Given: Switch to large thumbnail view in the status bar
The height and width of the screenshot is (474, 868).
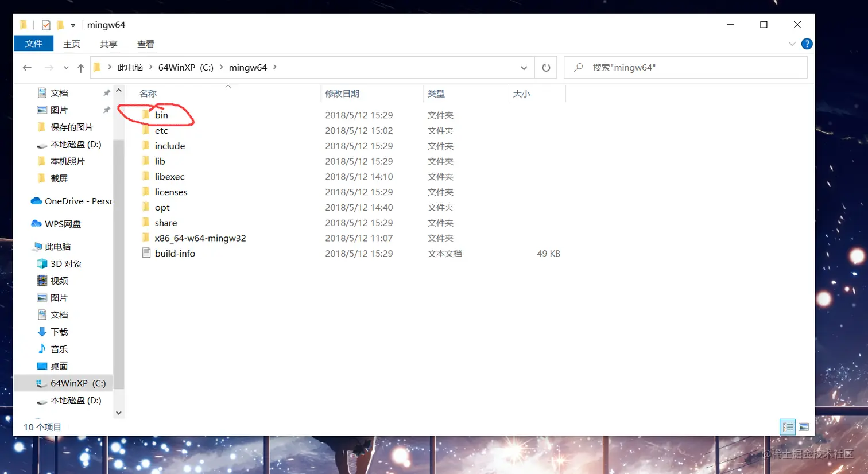Looking at the screenshot, I should click(804, 427).
